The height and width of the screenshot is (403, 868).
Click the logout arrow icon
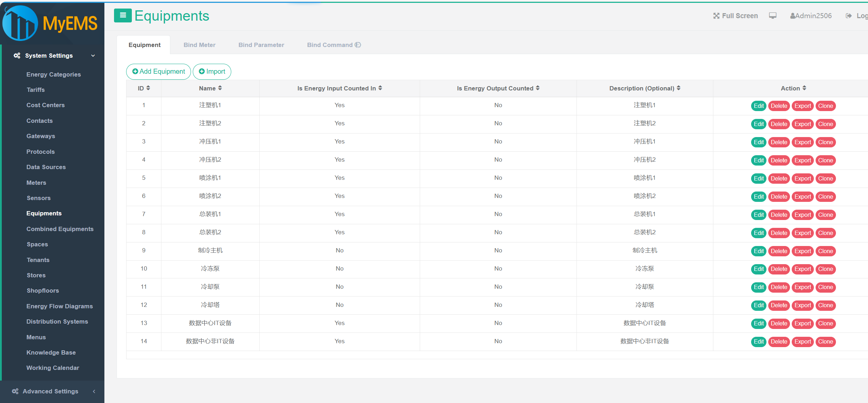pyautogui.click(x=849, y=16)
